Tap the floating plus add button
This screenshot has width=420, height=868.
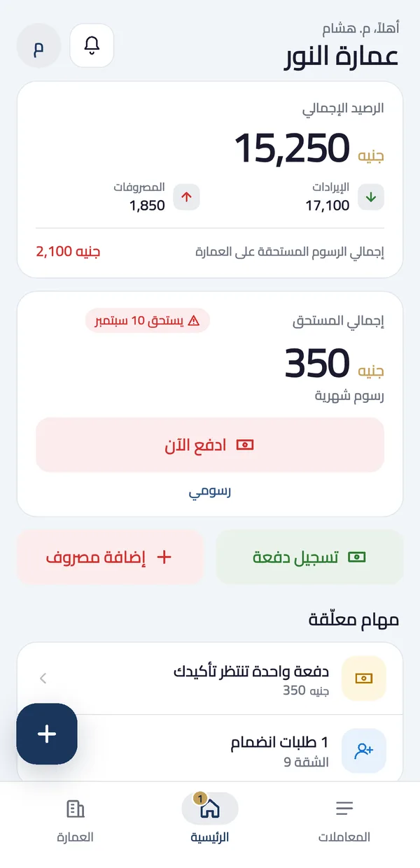pyautogui.click(x=47, y=734)
